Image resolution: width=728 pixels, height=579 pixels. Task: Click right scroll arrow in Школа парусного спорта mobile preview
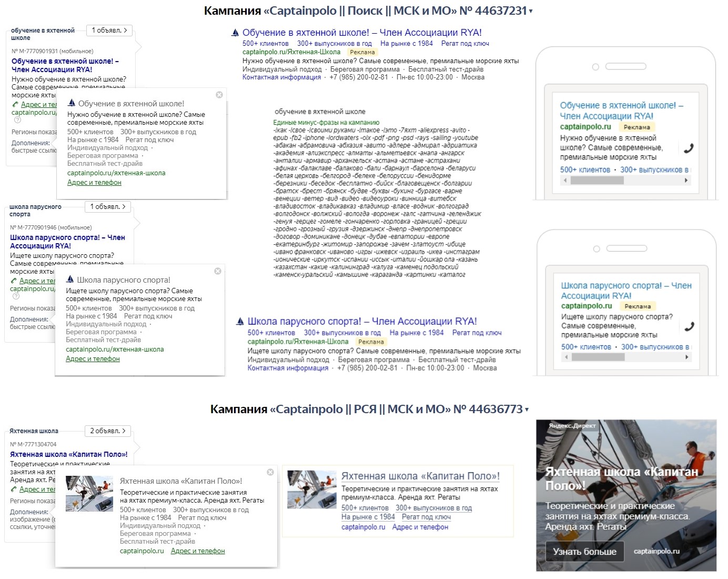(687, 357)
